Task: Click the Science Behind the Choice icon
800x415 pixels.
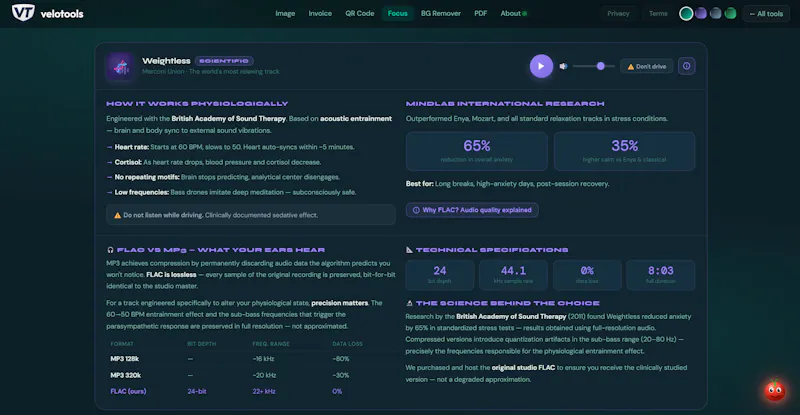Action: [x=409, y=303]
